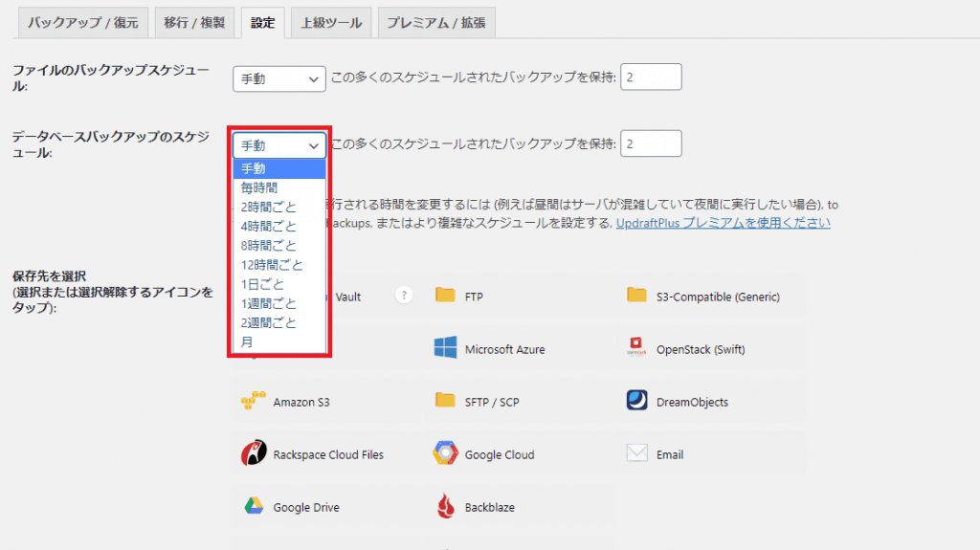Pick the Amazon S3 storage icon
The height and width of the screenshot is (550, 980).
click(253, 403)
